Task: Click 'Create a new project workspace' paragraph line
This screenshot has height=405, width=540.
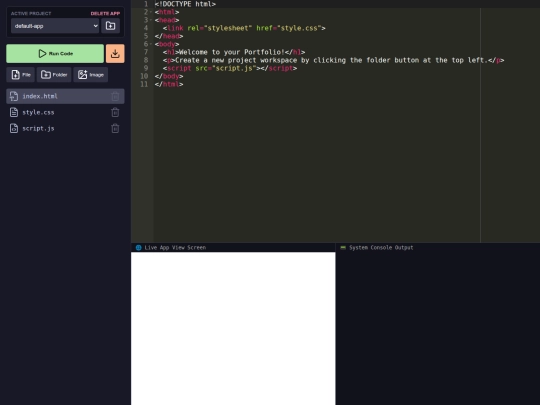Action: point(333,60)
